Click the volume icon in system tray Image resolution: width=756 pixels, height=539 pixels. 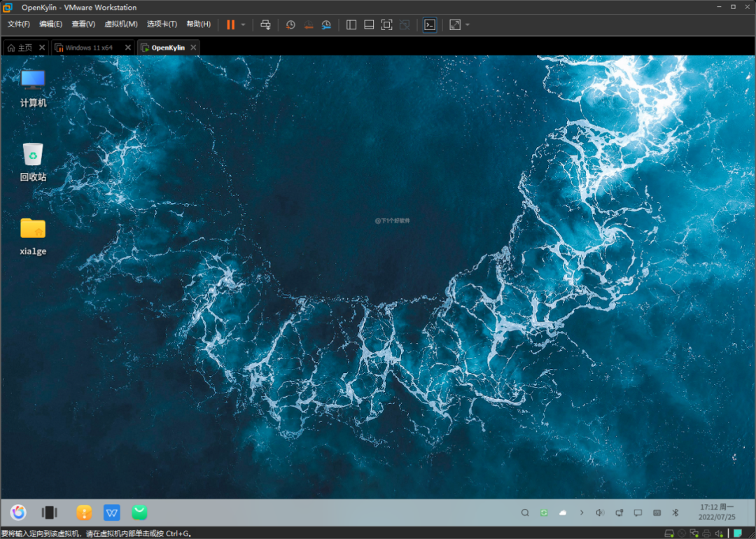[600, 512]
